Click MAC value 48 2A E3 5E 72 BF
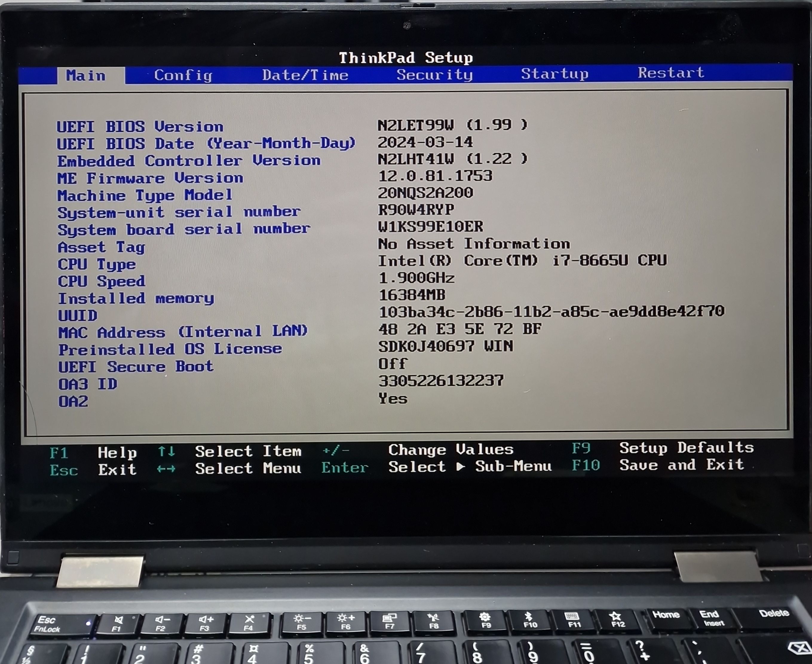 [460, 329]
